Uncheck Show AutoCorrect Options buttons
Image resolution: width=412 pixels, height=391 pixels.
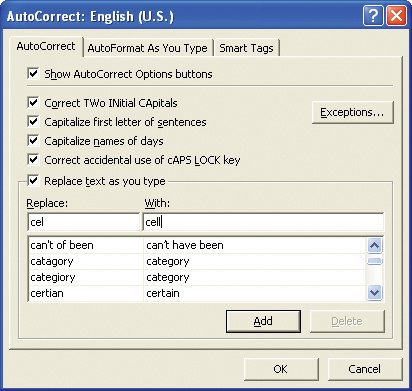click(x=33, y=74)
